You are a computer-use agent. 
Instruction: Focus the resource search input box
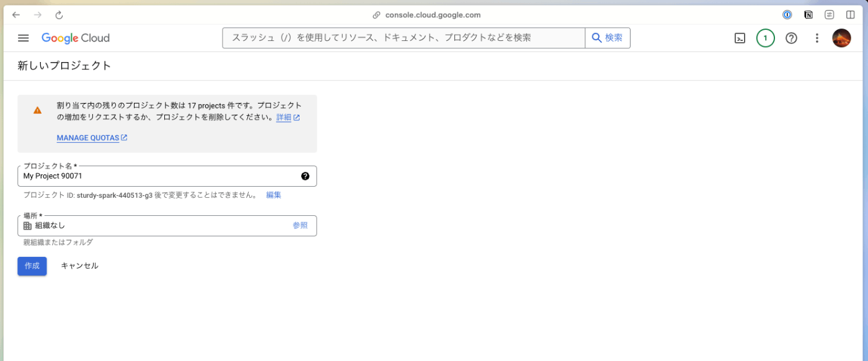[404, 38]
